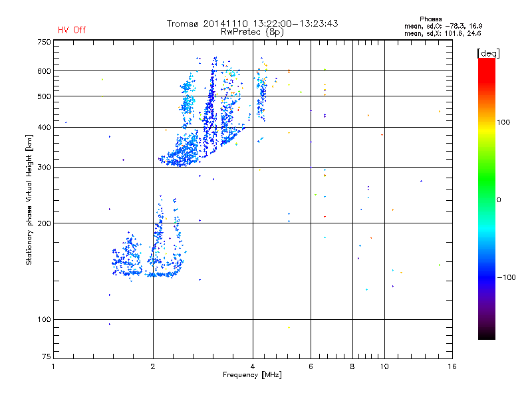The height and width of the screenshot is (399, 532).
Task: Click the '300' y-axis label
Action: pyautogui.click(x=44, y=167)
